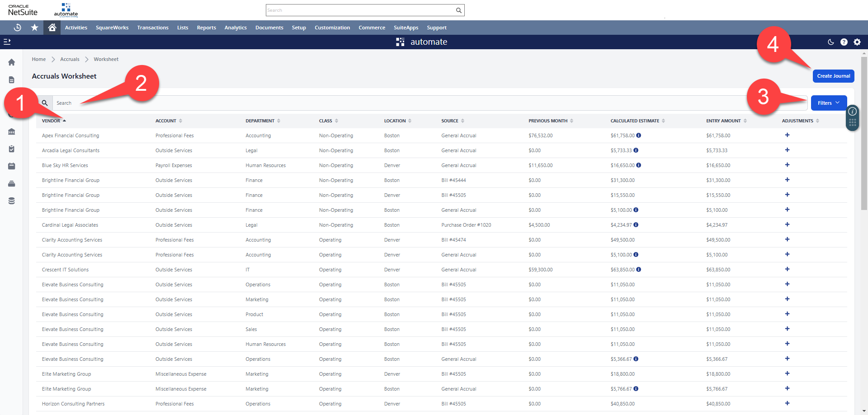This screenshot has height=415, width=868.
Task: Toggle dark mode moon icon
Action: 830,42
